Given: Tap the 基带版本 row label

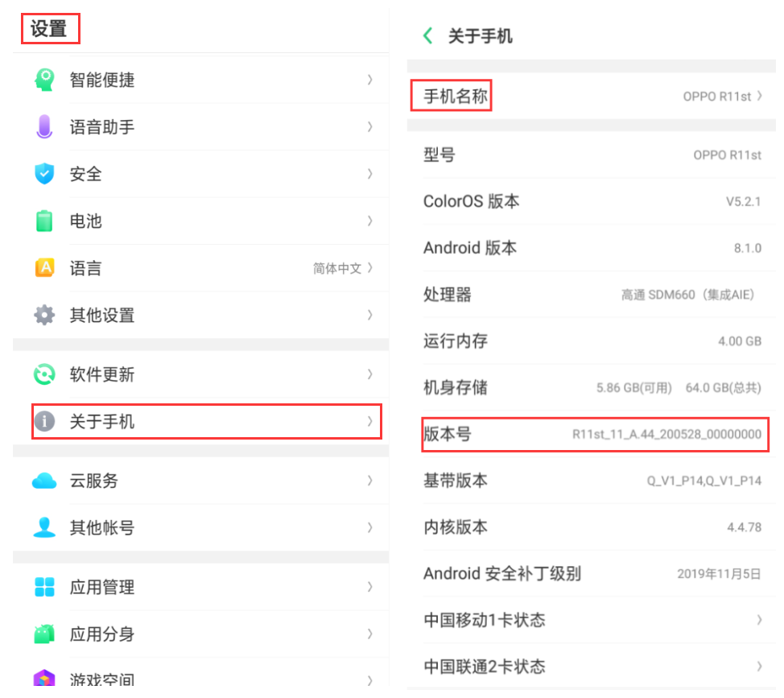Looking at the screenshot, I should click(x=456, y=481).
